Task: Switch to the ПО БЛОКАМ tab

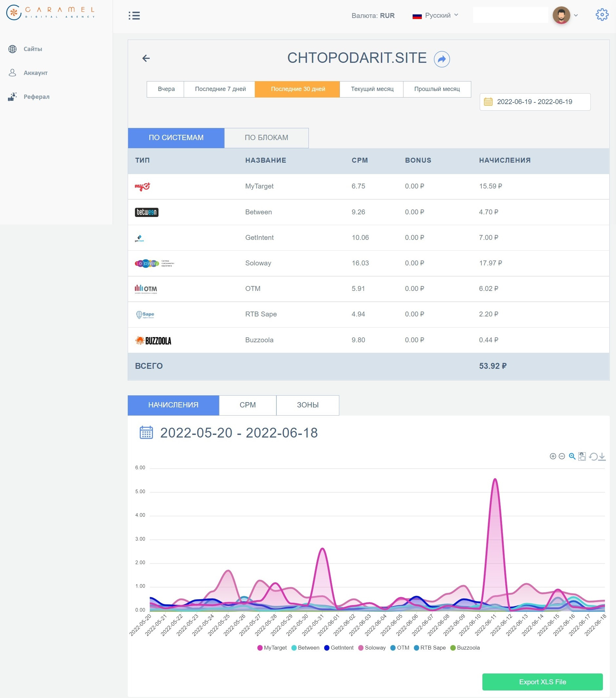Action: (x=266, y=138)
